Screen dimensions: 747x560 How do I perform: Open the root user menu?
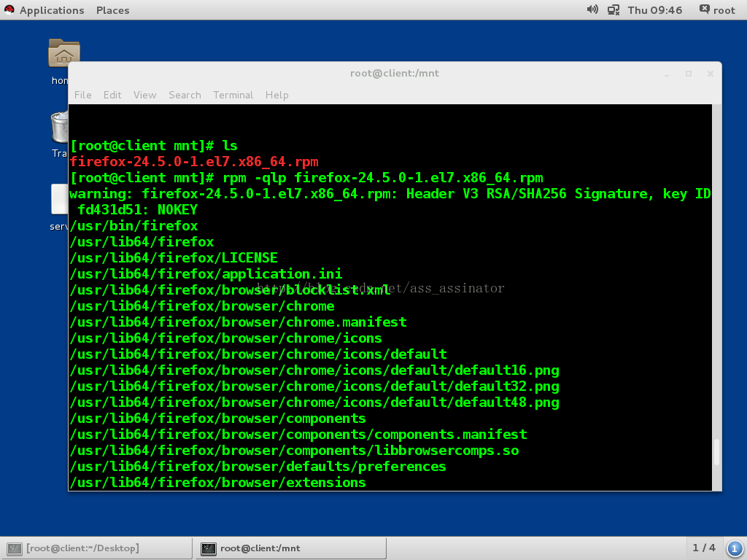(717, 10)
